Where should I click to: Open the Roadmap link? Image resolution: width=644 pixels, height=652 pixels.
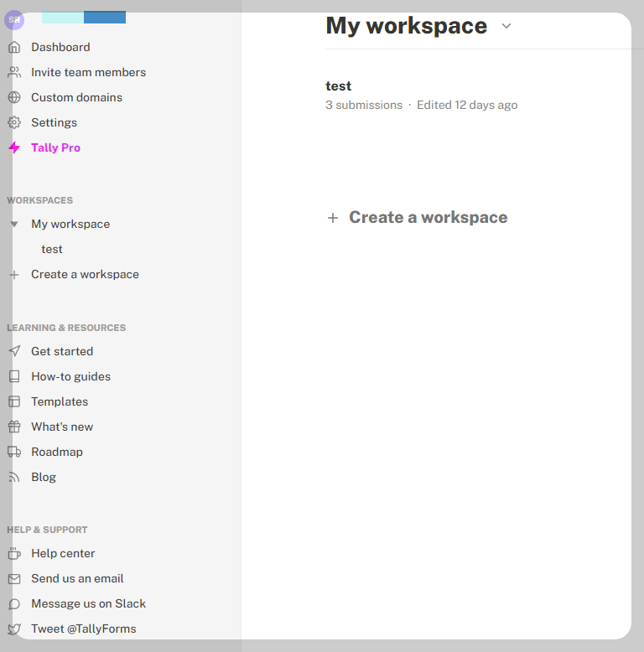coord(57,452)
